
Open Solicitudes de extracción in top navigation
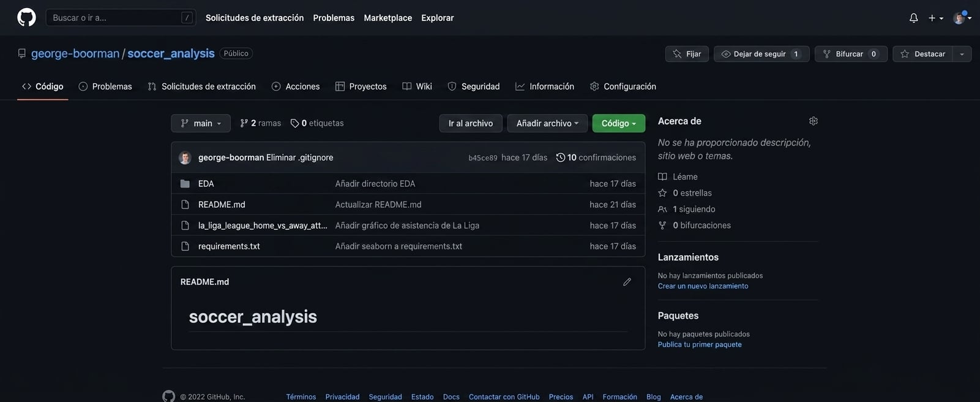255,18
